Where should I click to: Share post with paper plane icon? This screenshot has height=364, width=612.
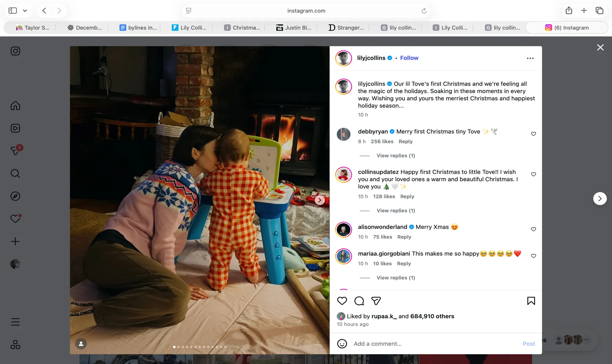(376, 301)
